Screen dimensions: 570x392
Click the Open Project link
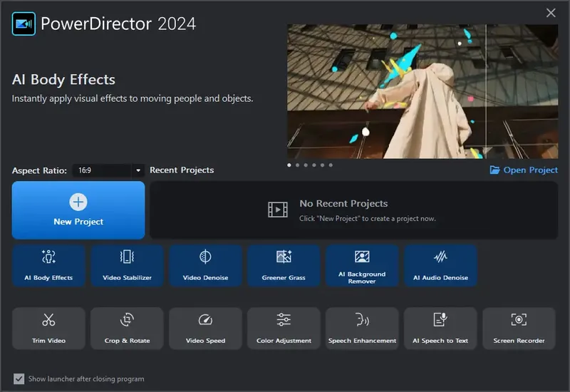pyautogui.click(x=524, y=170)
